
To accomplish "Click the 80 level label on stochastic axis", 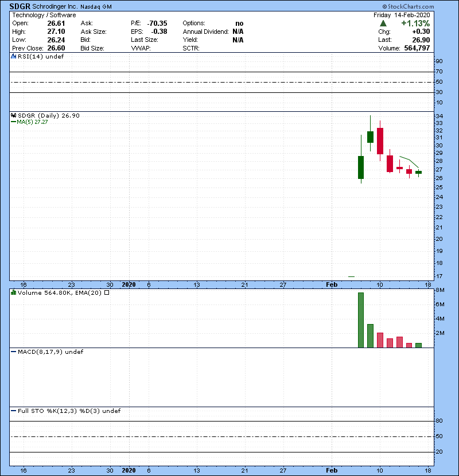I will point(439,421).
